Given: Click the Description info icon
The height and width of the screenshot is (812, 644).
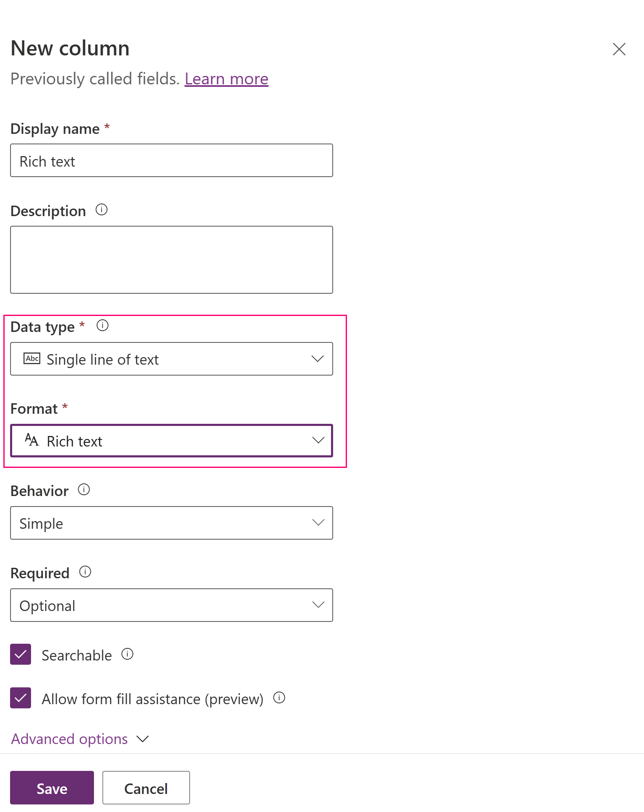Looking at the screenshot, I should [102, 209].
